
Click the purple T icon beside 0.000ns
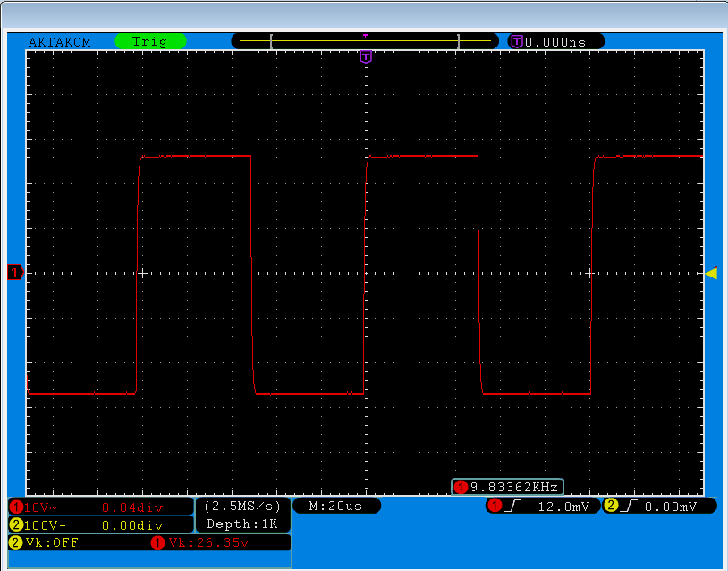[x=517, y=42]
